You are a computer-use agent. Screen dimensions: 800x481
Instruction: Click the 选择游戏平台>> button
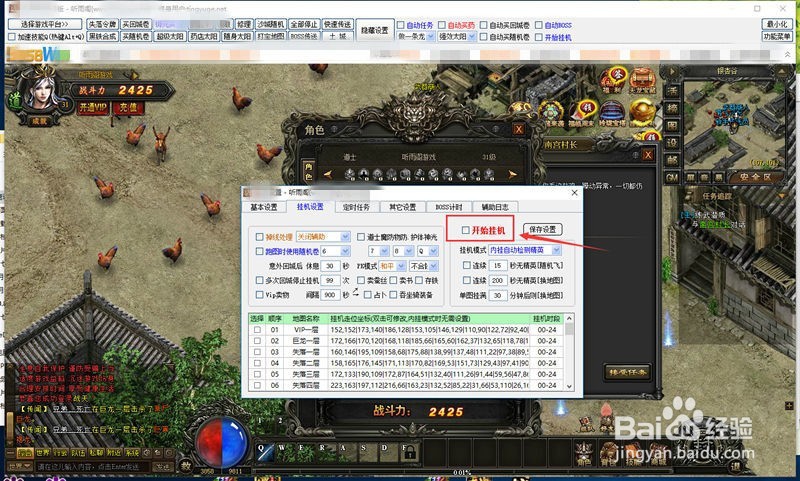point(45,24)
